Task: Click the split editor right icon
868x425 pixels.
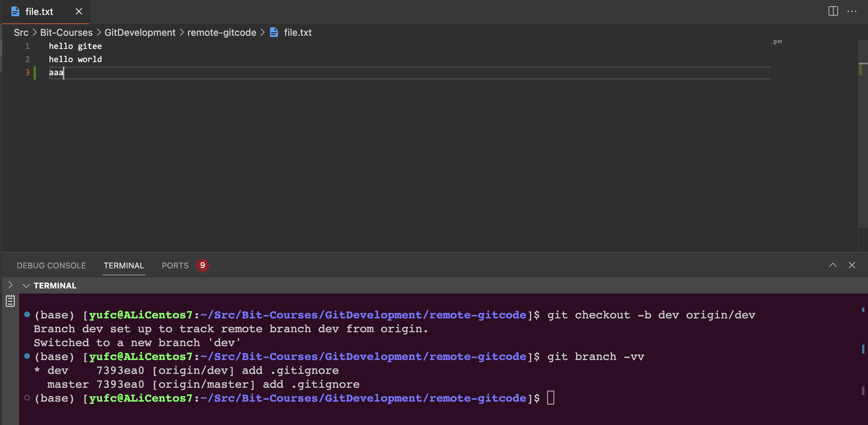Action: 833,11
